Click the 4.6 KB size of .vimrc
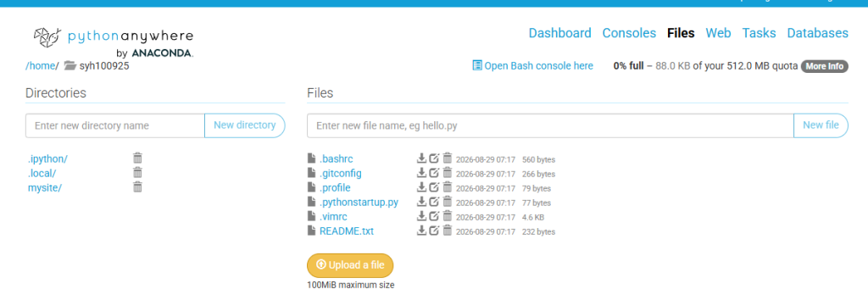This screenshot has height=306, width=868. (x=533, y=217)
